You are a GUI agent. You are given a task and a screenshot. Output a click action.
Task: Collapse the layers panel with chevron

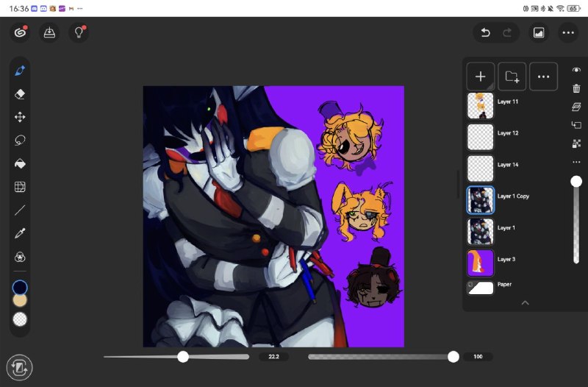pos(525,302)
